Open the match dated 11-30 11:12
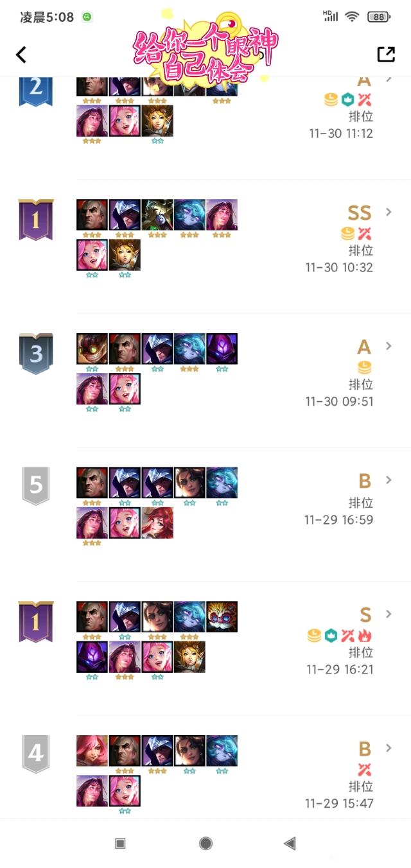Image resolution: width=411 pixels, height=868 pixels. [340, 133]
